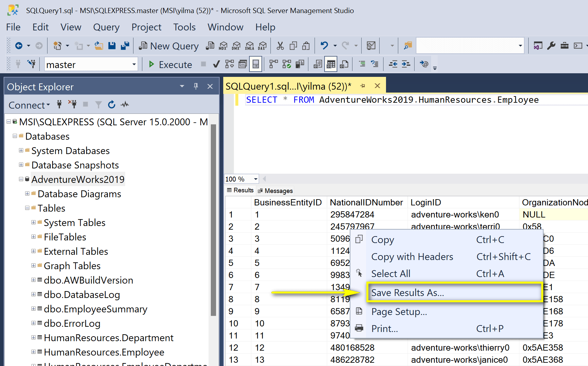Open the 100 % zoom dropdown
588x366 pixels.
(x=256, y=179)
